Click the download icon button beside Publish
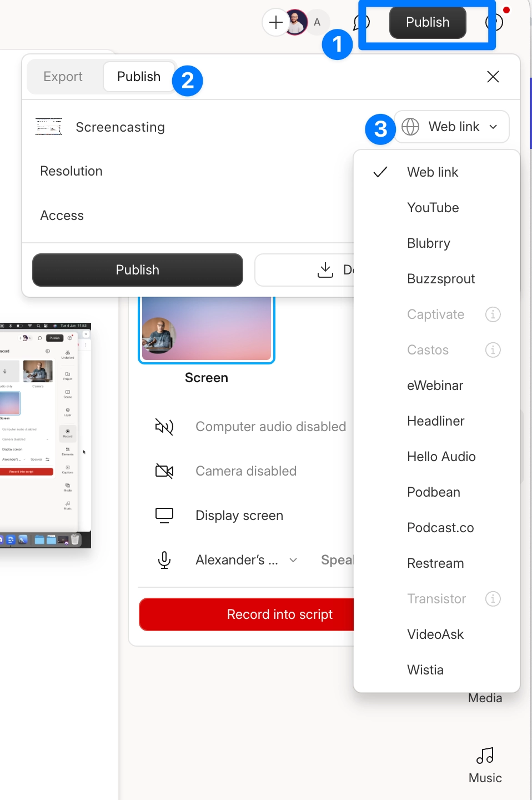This screenshot has width=532, height=800. (325, 270)
